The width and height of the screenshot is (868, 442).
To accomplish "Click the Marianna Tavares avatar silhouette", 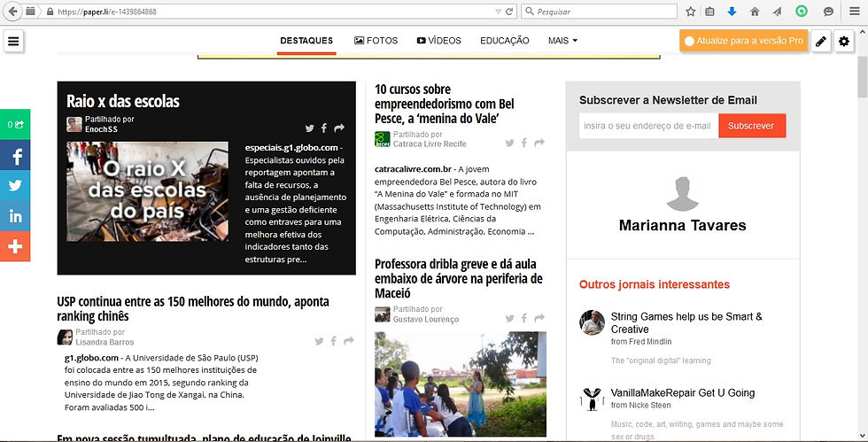I will [x=683, y=194].
